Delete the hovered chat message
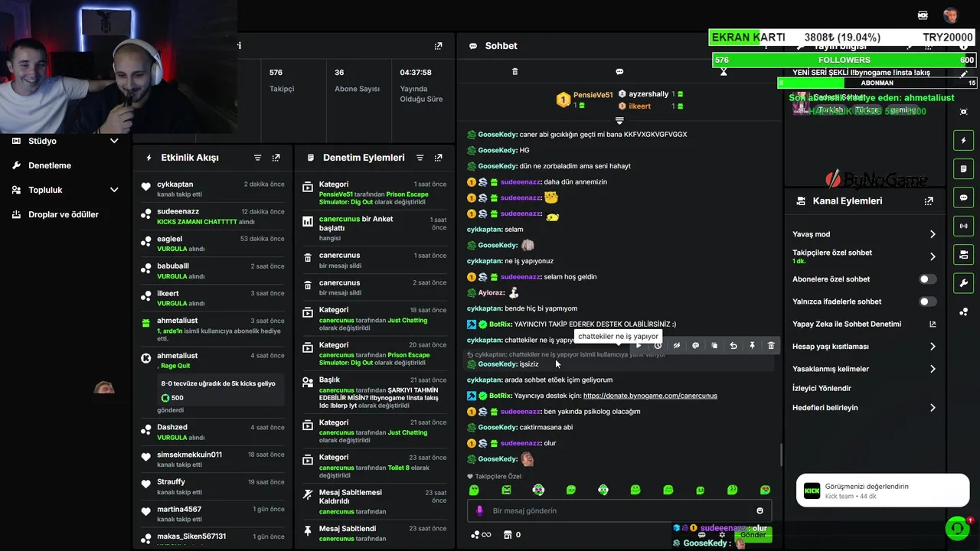The image size is (980, 551). [771, 346]
